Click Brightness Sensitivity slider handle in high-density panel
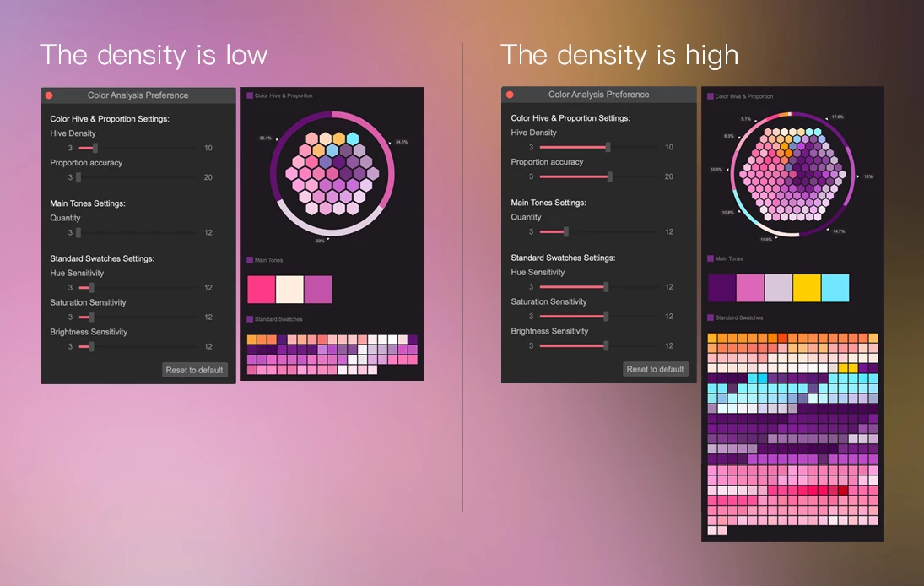 (606, 346)
